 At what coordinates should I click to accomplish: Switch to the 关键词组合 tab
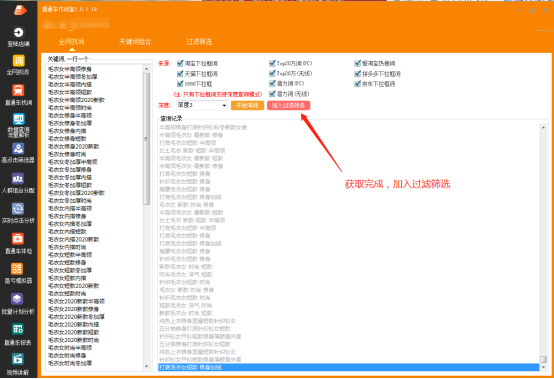[135, 42]
